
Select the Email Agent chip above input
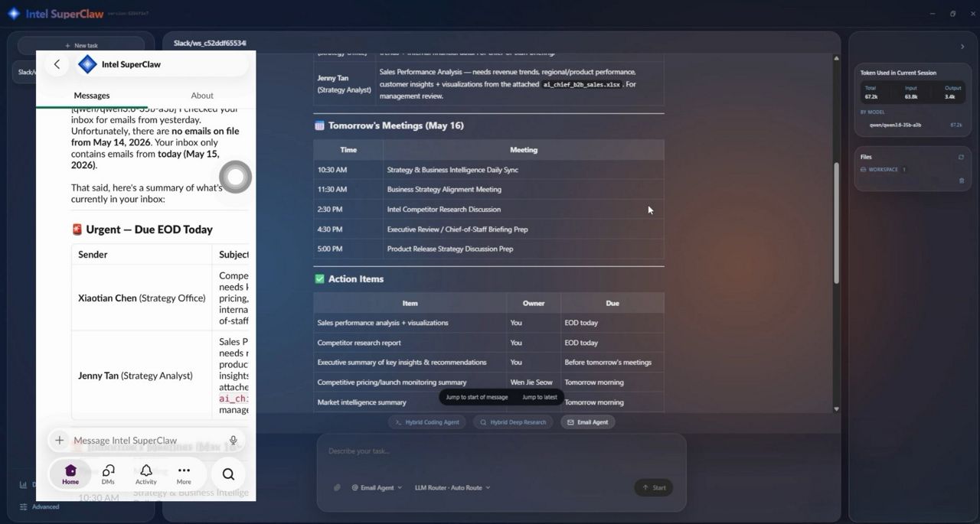click(x=587, y=421)
